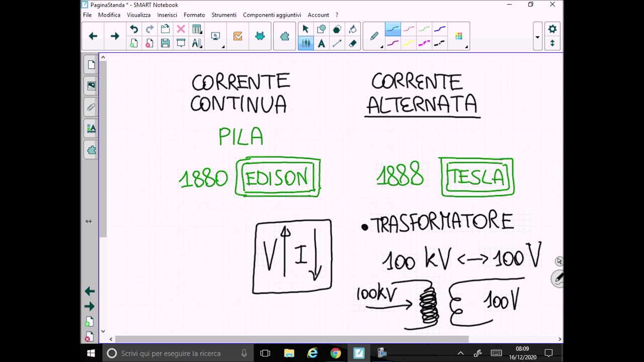The width and height of the screenshot is (644, 362).
Task: Choose the red pen line style
Action: 409,29
